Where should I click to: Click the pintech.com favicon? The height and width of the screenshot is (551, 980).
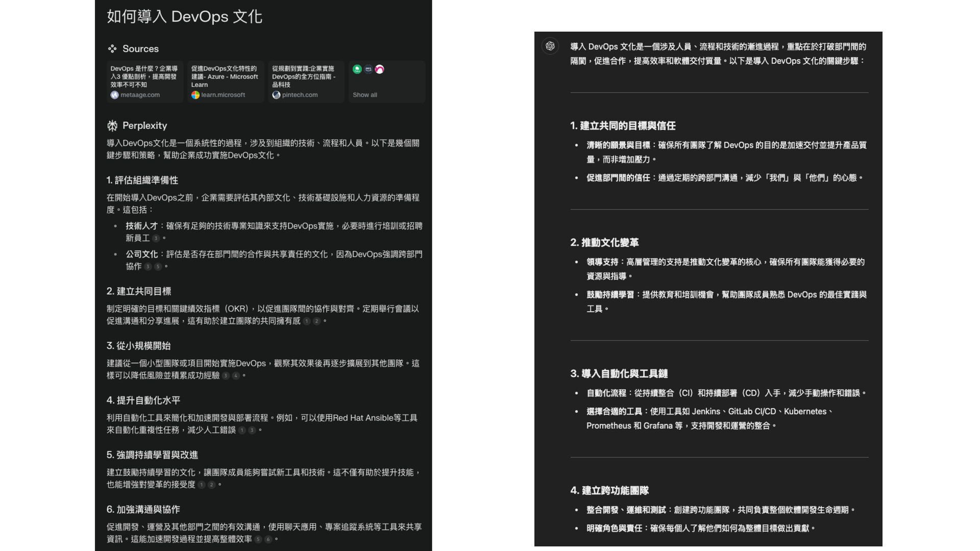tap(276, 95)
